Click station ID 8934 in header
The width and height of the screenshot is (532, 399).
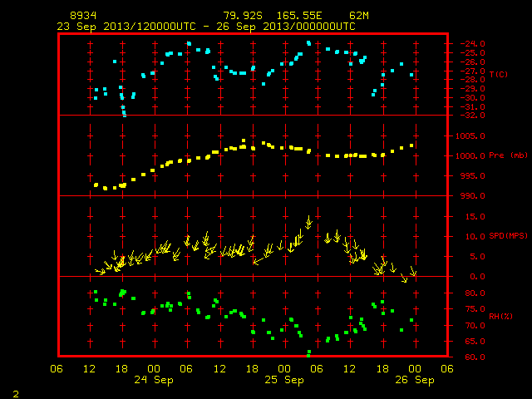83,16
